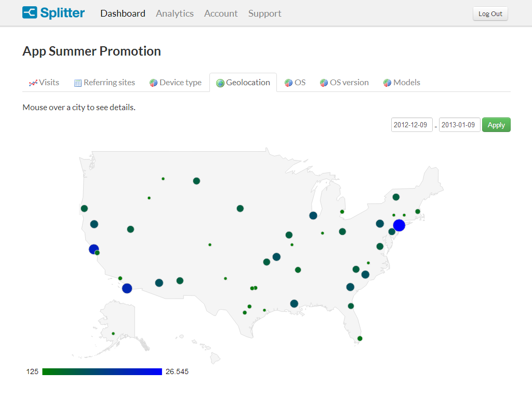Open the Account page
532x399 pixels.
click(221, 14)
